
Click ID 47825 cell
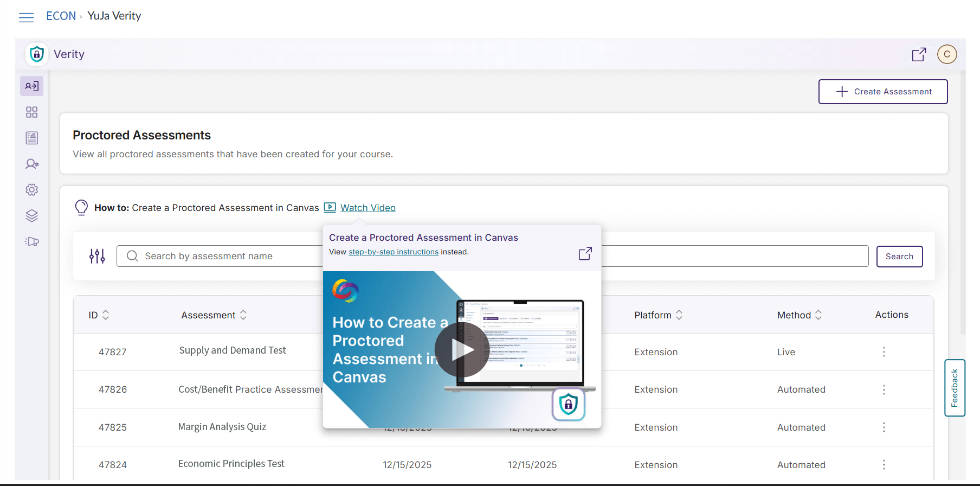(113, 427)
